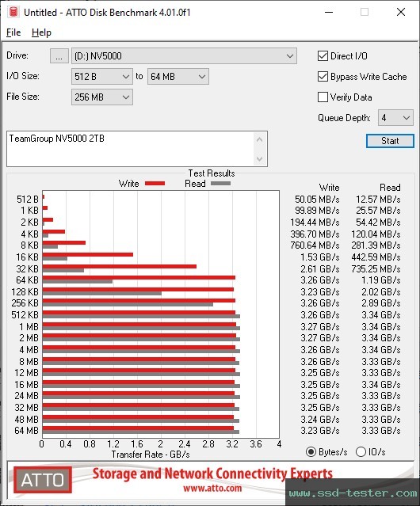Click the 256 KB read value 2.89 GB/s
Viewport: 420px width, 506px height.
point(381,303)
